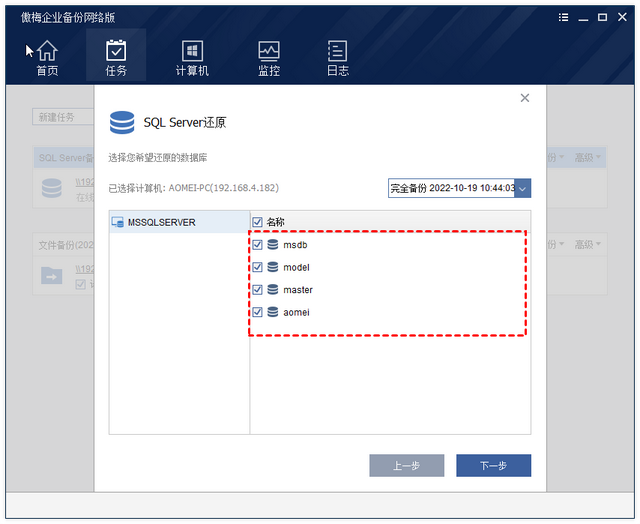Click the aomei database icon
Viewport: 640px width, 524px height.
[273, 312]
